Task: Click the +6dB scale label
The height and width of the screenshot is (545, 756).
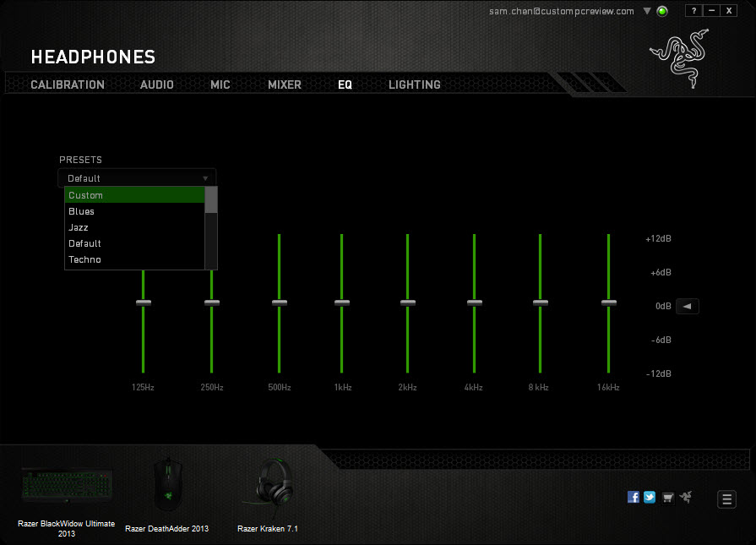Action: pyautogui.click(x=661, y=272)
